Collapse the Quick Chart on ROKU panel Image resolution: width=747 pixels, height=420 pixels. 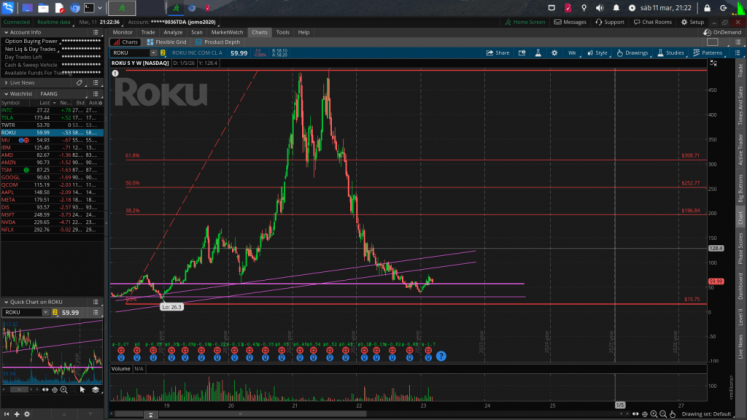pos(6,302)
